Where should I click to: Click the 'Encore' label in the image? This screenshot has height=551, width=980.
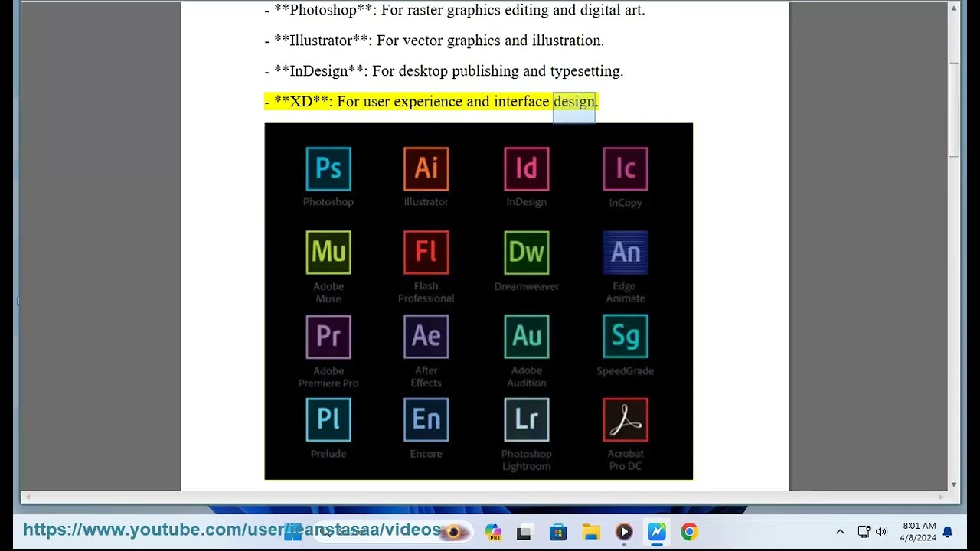(x=426, y=454)
